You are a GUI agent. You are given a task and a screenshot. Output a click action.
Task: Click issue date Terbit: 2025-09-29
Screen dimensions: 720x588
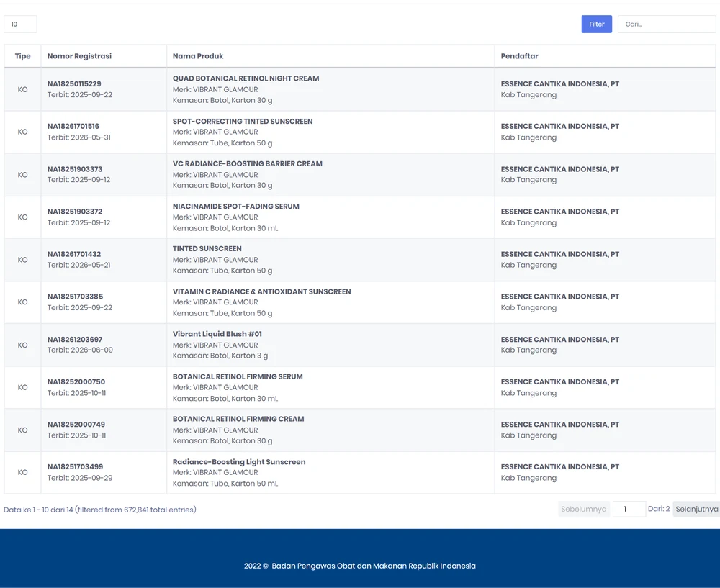click(80, 478)
